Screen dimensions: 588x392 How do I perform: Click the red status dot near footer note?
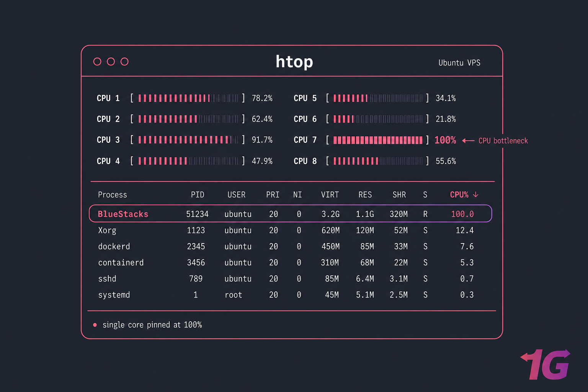[94, 325]
